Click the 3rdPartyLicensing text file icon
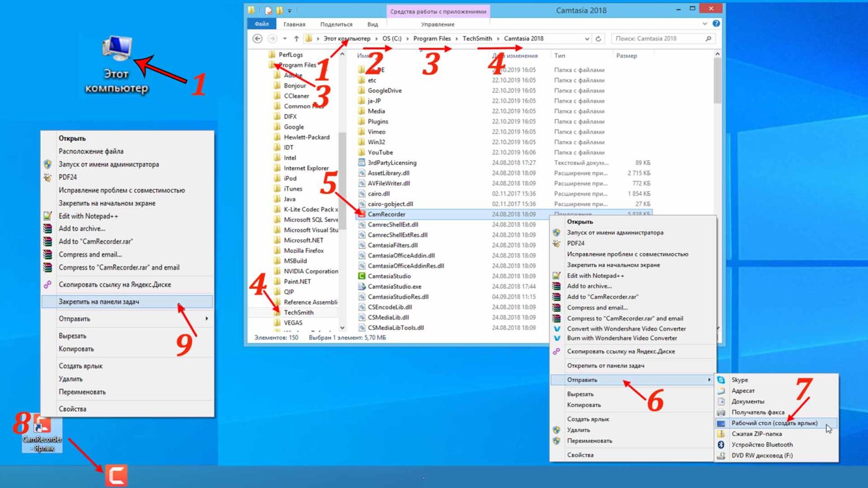Viewport: 868px width, 488px height. pos(362,163)
